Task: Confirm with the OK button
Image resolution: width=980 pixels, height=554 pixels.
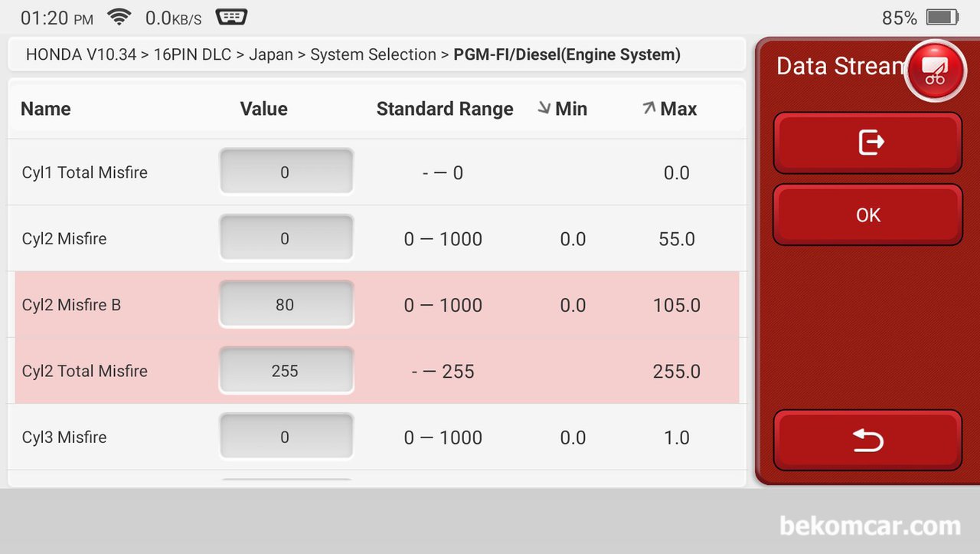Action: click(867, 215)
